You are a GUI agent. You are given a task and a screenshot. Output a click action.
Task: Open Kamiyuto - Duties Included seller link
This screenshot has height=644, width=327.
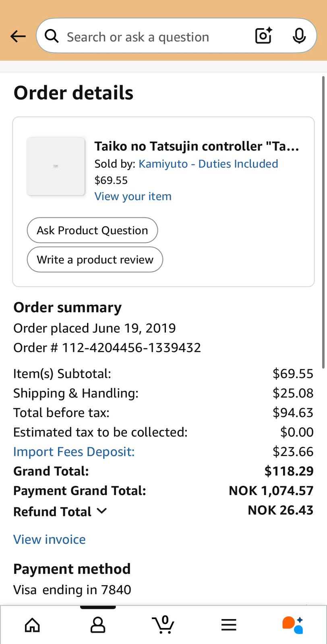(x=208, y=164)
